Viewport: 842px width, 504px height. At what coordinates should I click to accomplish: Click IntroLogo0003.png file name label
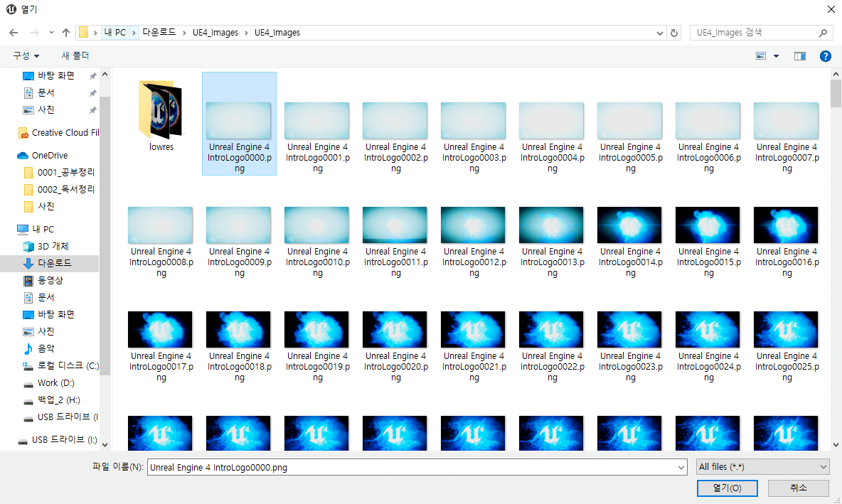coord(474,158)
